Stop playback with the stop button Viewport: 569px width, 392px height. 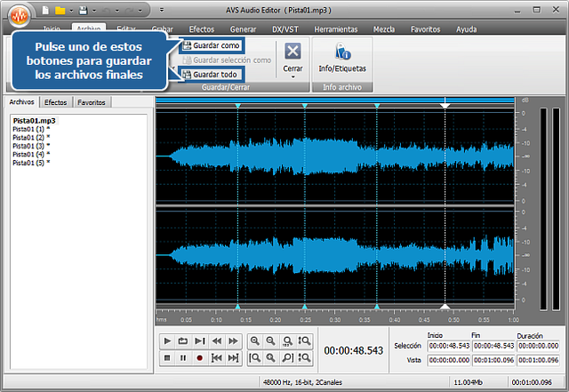(167, 358)
